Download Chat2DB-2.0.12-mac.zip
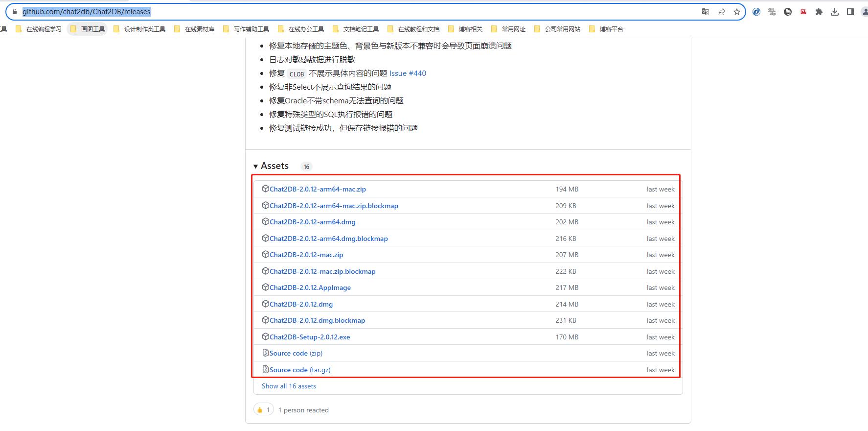Viewport: 868px width, 431px height. (306, 255)
